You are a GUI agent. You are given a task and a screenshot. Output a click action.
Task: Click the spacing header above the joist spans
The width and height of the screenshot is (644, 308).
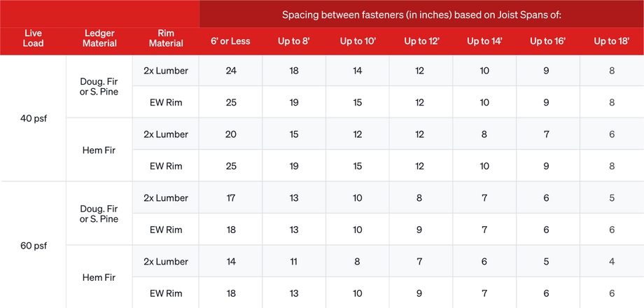pos(422,14)
